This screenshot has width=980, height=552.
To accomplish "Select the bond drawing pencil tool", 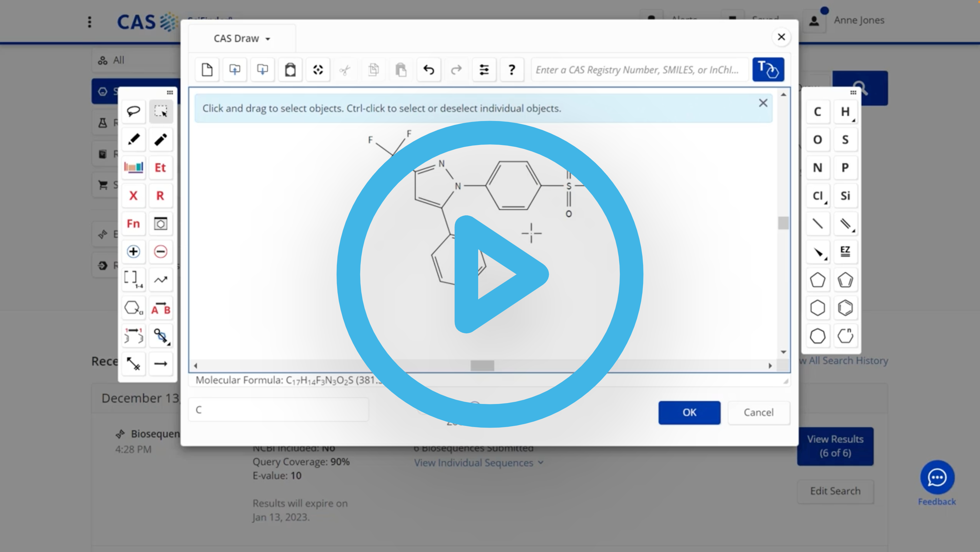I will (133, 139).
